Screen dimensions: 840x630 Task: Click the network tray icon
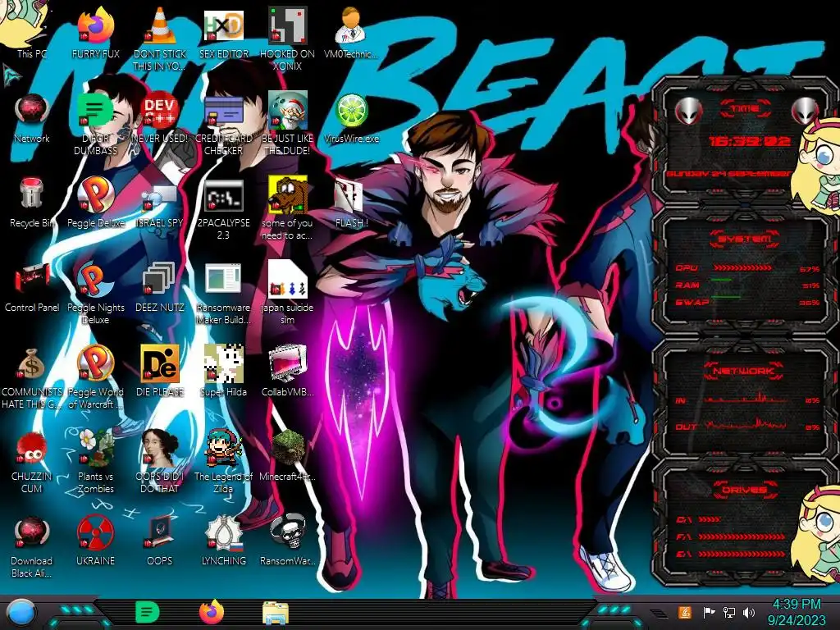click(729, 612)
